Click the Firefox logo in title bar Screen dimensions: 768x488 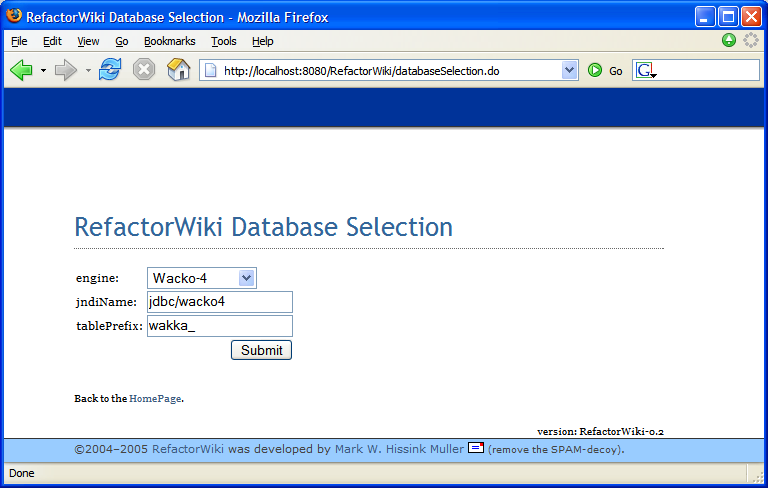coord(14,16)
